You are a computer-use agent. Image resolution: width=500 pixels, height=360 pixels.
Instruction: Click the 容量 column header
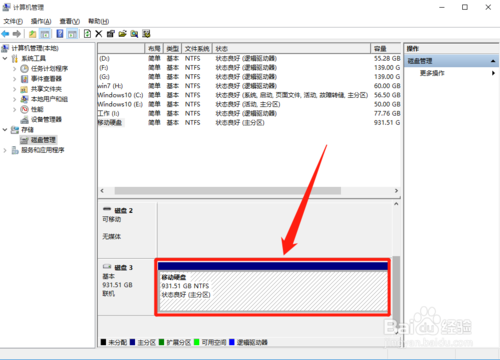[386, 49]
